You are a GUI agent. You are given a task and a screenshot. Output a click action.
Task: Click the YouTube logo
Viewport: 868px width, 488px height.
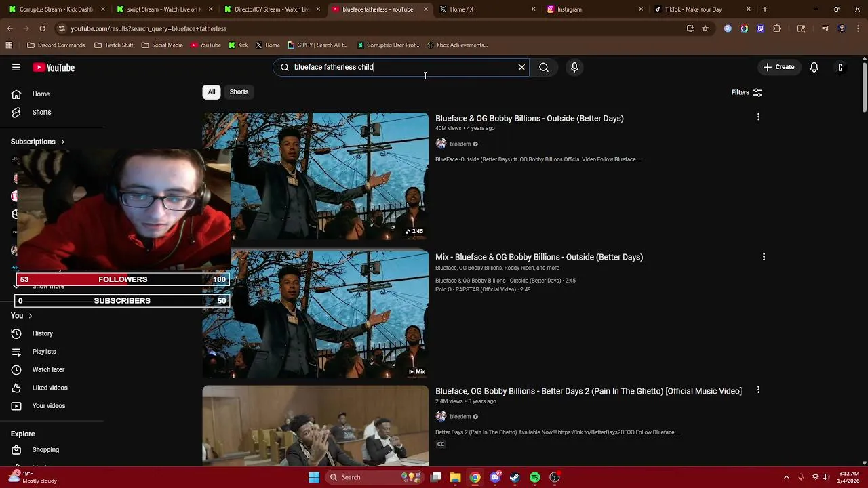[54, 67]
